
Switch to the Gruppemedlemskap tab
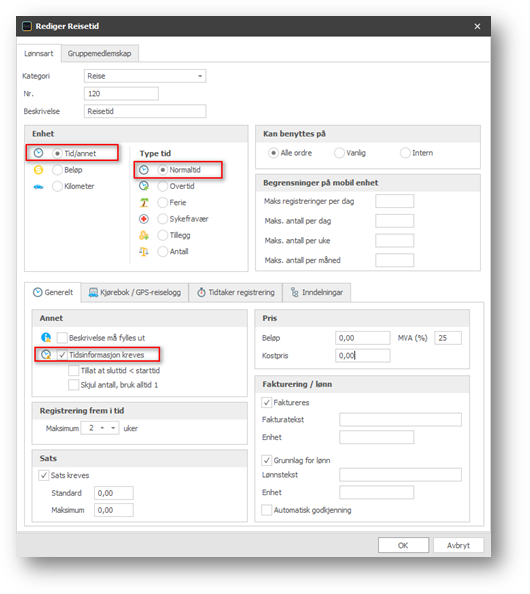pos(100,53)
